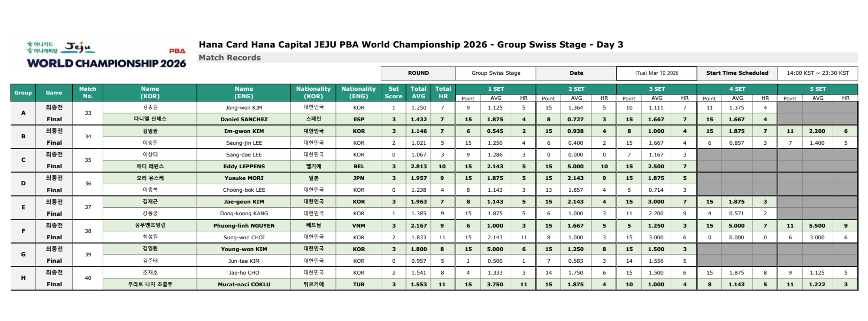Click the 5 SET header cell

(x=818, y=89)
